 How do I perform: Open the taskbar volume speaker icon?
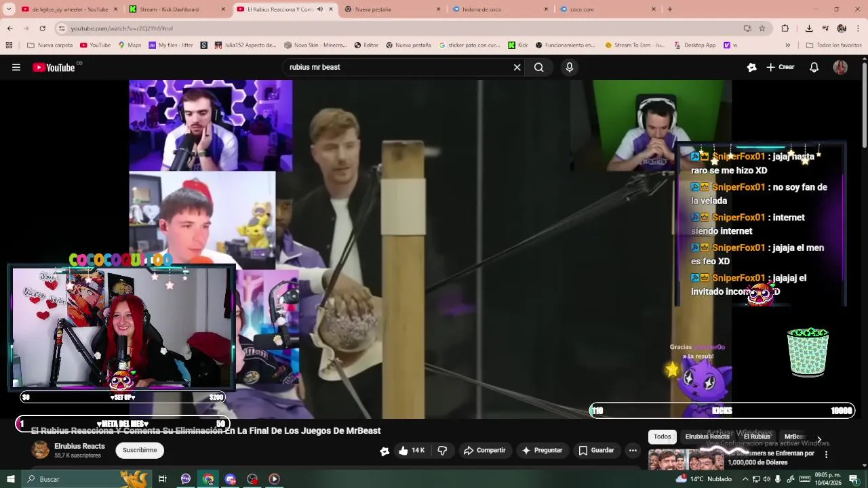(x=766, y=479)
